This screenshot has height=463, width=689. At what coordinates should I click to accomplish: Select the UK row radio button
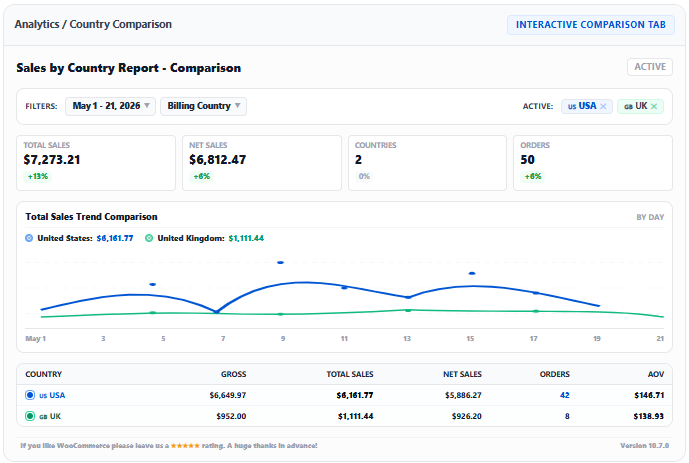tap(30, 416)
